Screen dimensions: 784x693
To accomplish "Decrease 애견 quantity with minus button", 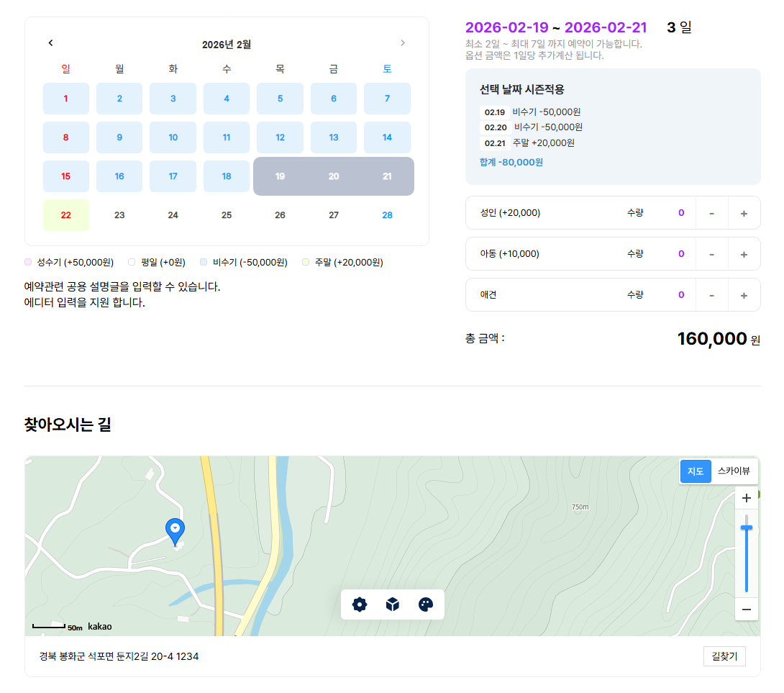I will pos(712,295).
